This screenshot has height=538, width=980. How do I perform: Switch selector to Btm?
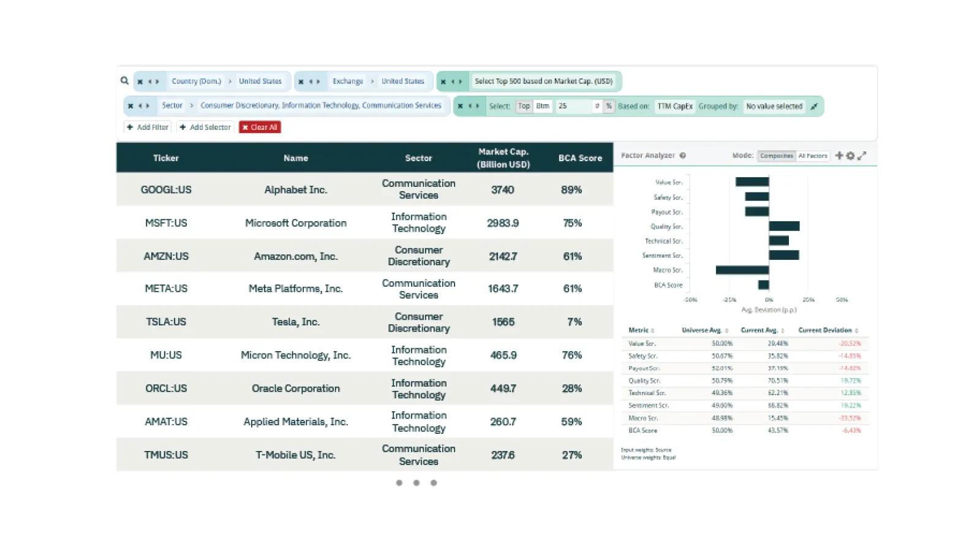pos(543,106)
